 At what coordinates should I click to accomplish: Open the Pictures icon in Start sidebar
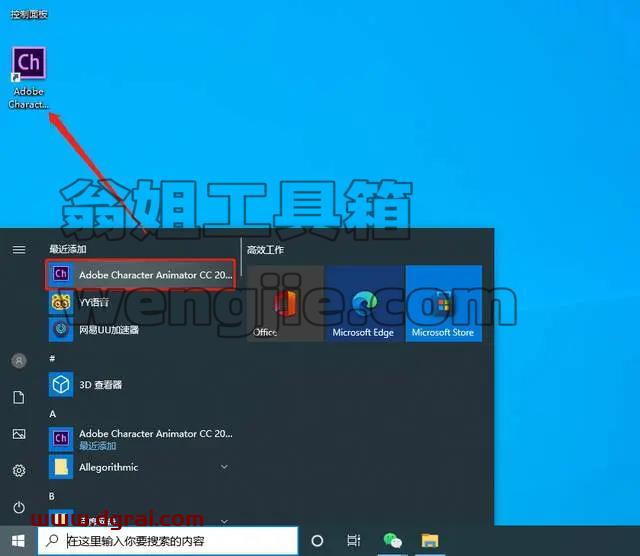click(19, 434)
